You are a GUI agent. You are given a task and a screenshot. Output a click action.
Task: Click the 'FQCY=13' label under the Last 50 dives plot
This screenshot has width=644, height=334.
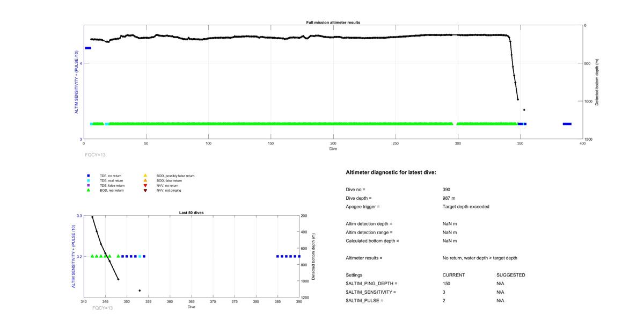103,308
